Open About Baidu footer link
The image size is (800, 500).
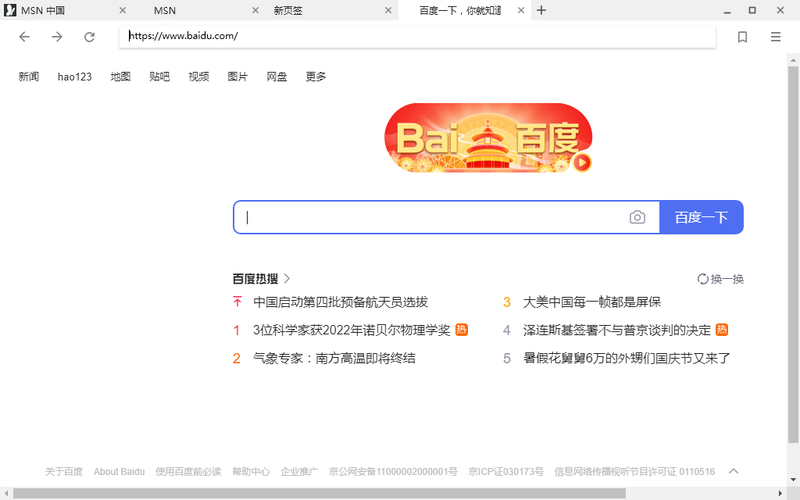[x=119, y=471]
